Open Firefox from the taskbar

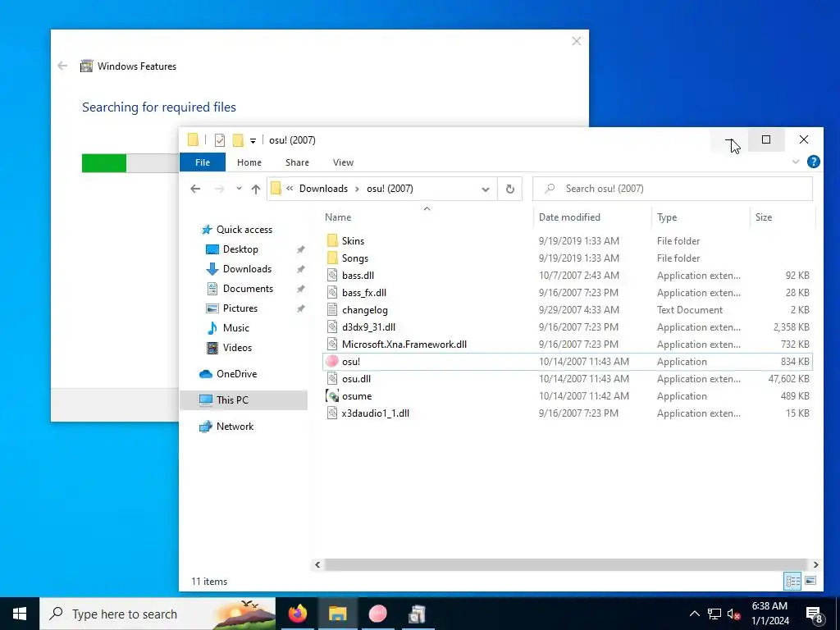click(298, 614)
